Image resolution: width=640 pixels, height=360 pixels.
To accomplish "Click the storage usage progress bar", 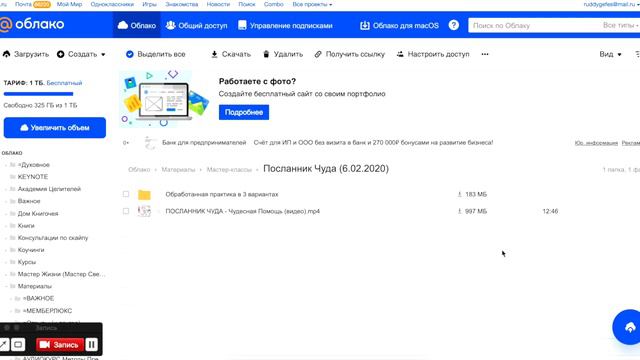I will [39, 94].
